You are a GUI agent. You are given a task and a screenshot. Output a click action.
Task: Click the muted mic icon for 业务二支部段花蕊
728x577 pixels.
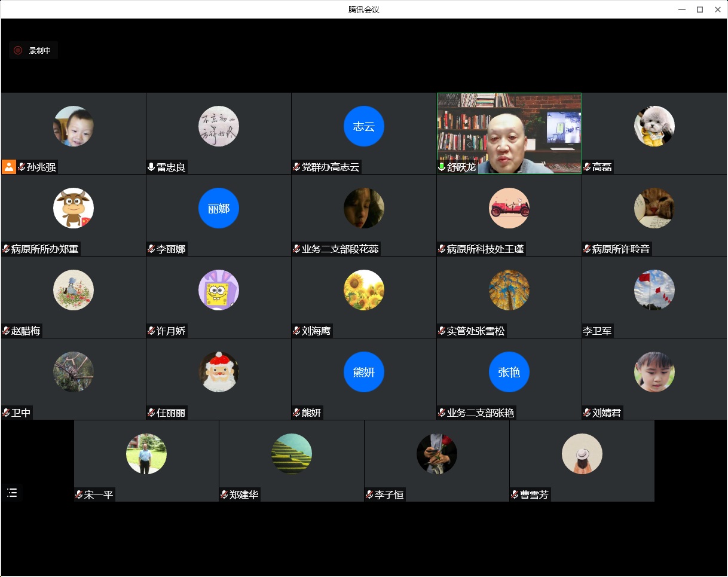pos(296,249)
